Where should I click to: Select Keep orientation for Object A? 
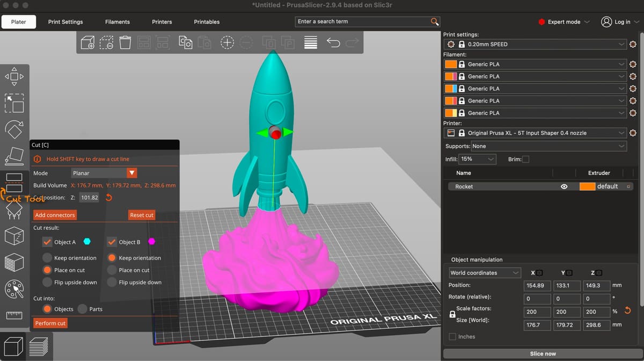47,258
